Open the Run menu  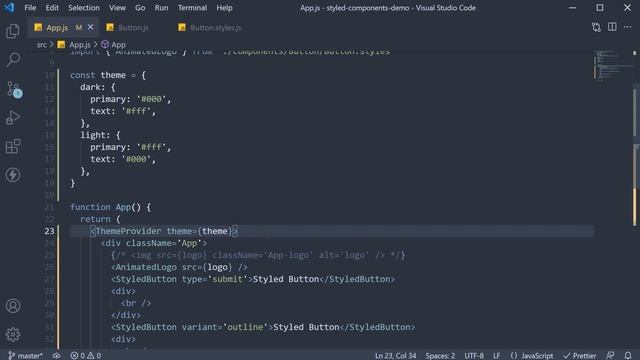tap(161, 8)
